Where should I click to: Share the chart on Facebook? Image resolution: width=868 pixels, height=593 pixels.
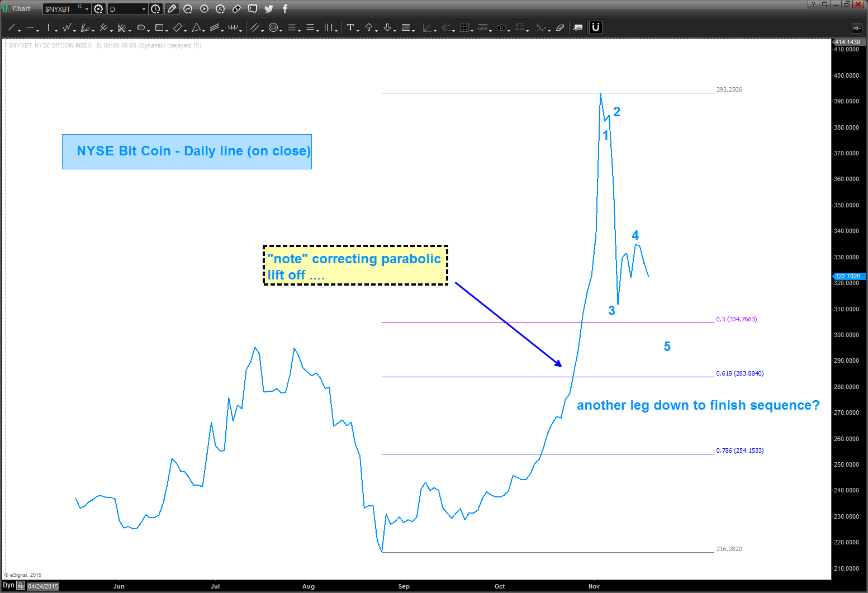284,8
